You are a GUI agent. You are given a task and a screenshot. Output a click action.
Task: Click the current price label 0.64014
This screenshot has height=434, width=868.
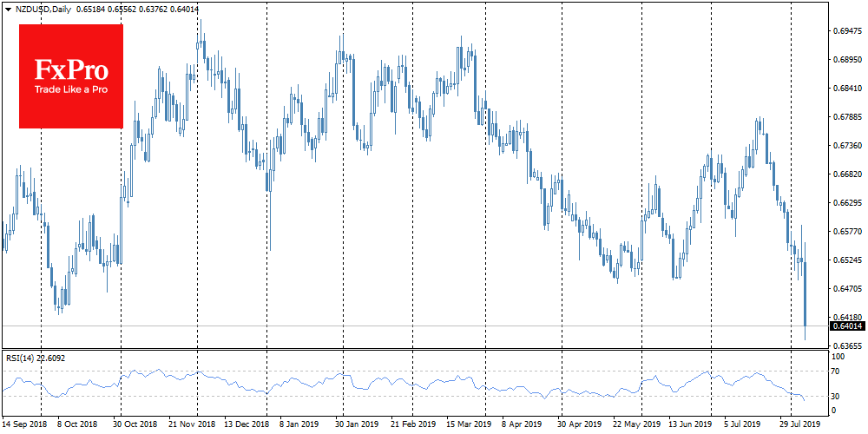pyautogui.click(x=846, y=326)
